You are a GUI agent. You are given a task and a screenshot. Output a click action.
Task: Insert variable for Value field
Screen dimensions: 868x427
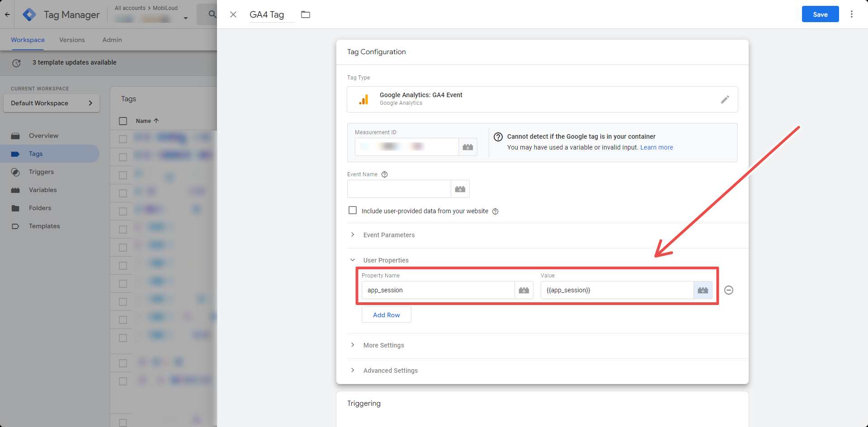pyautogui.click(x=703, y=290)
